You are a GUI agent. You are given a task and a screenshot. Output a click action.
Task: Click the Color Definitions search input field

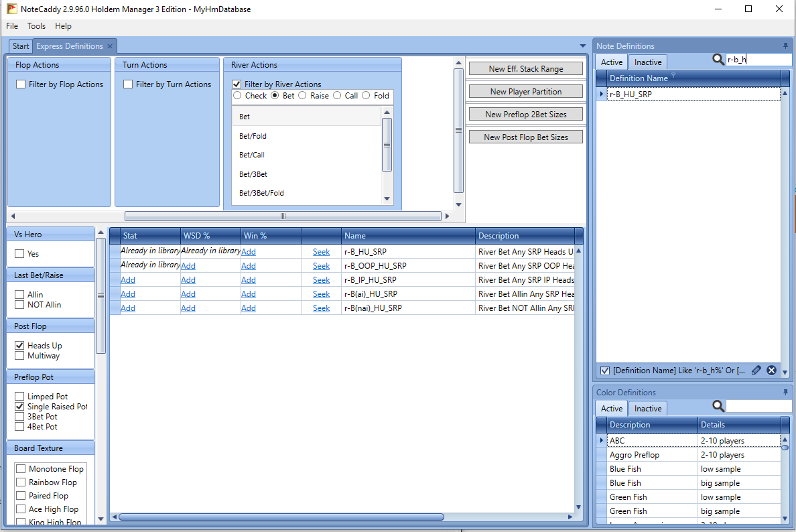758,405
